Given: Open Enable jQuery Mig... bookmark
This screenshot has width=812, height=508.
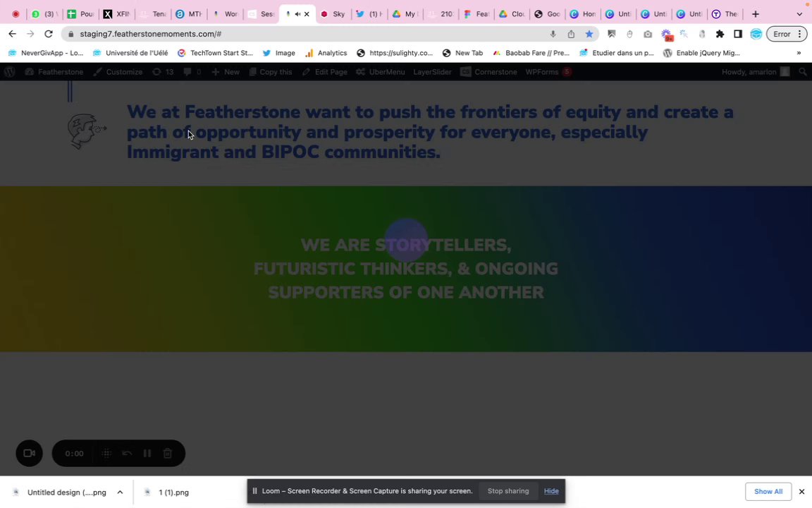Looking at the screenshot, I should 702,53.
